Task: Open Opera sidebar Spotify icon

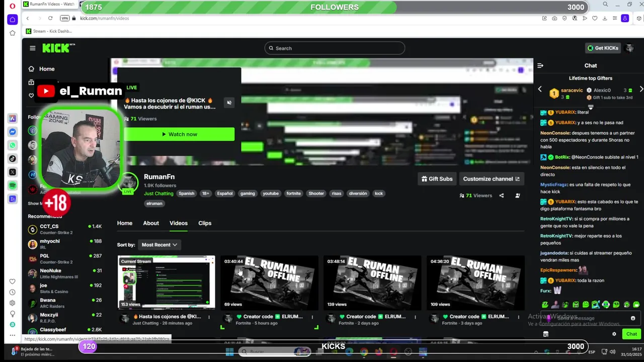Action: coord(13,186)
